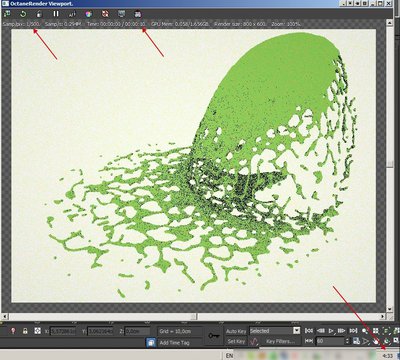The width and height of the screenshot is (400, 360).
Task: Toggle the viewport lock icon
Action: point(39,14)
